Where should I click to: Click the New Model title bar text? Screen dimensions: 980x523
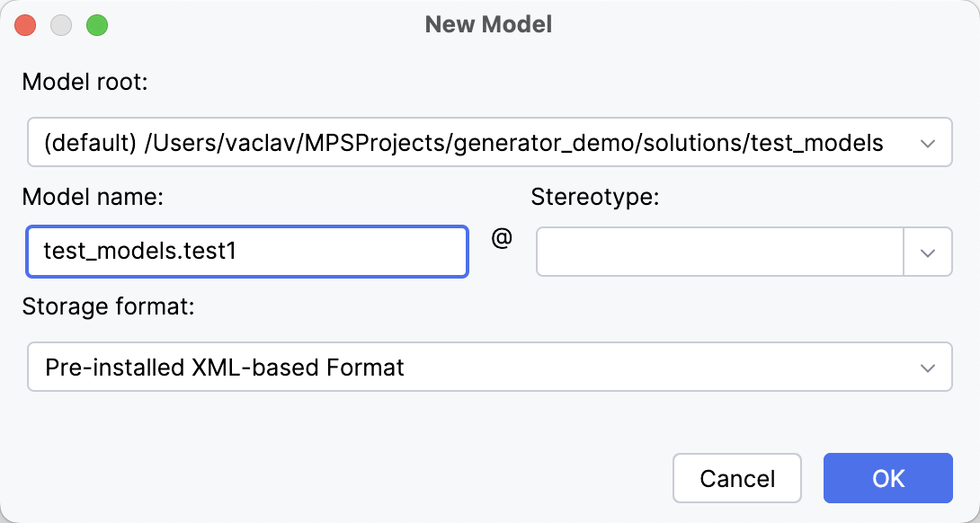pos(488,25)
